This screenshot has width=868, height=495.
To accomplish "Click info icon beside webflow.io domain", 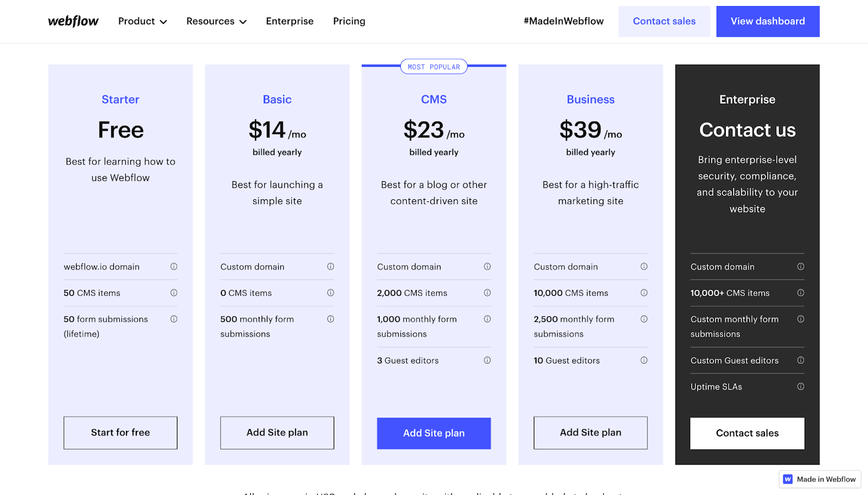I will coord(174,266).
